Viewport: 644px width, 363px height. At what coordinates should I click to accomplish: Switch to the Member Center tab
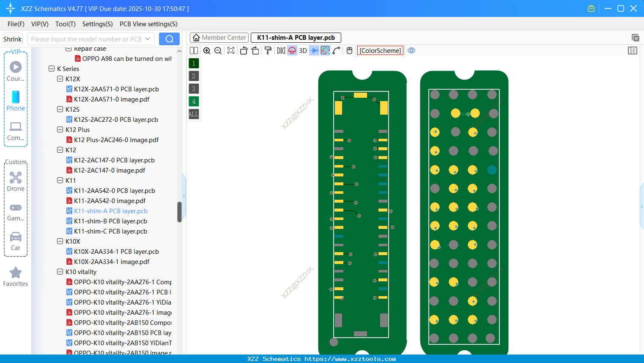pyautogui.click(x=219, y=37)
